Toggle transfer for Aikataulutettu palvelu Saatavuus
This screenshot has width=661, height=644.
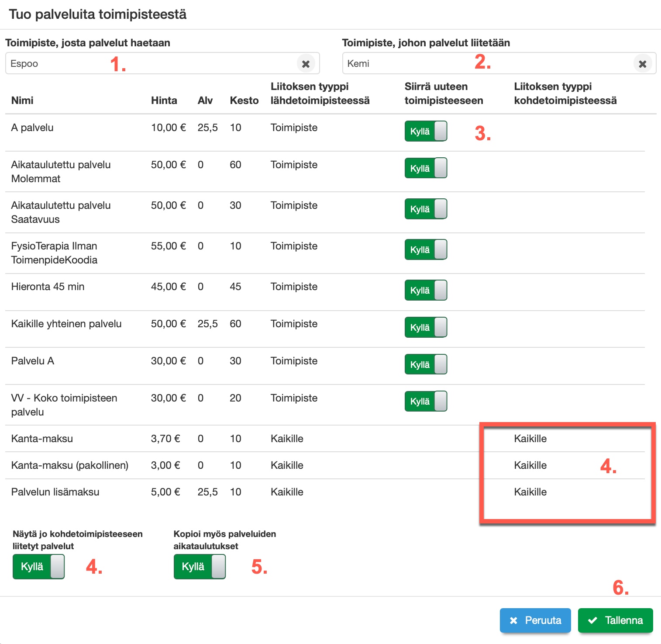coord(426,209)
